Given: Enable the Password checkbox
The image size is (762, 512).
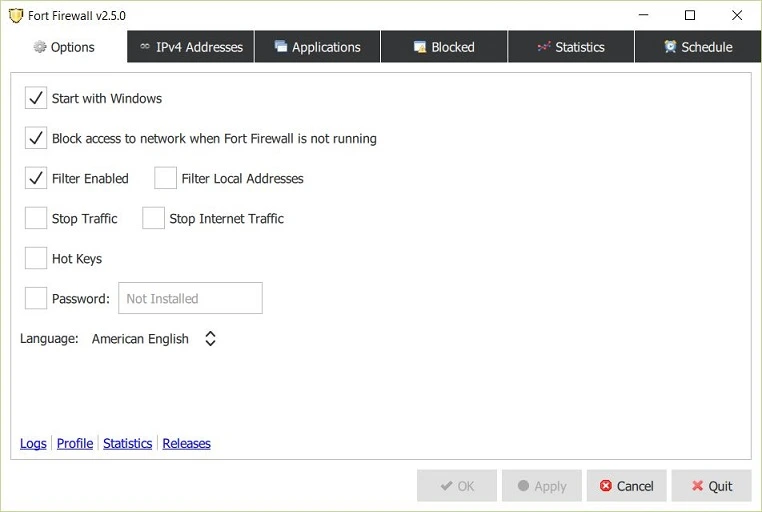Looking at the screenshot, I should (x=36, y=298).
